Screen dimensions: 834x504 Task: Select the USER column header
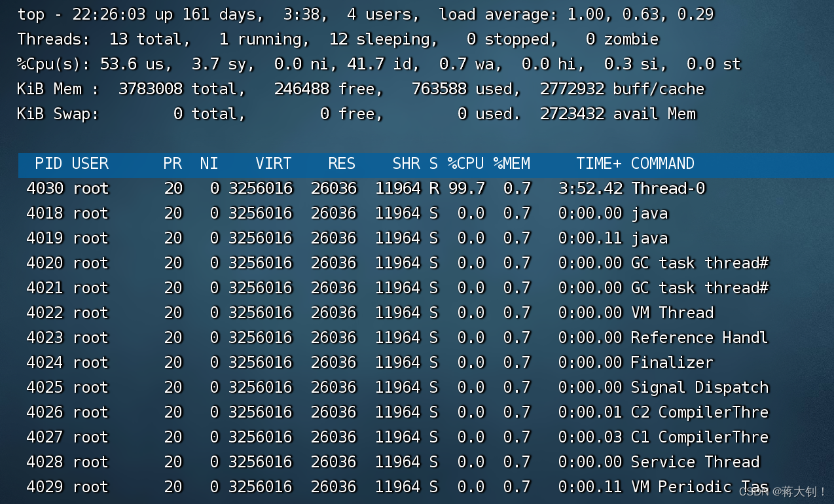click(90, 164)
